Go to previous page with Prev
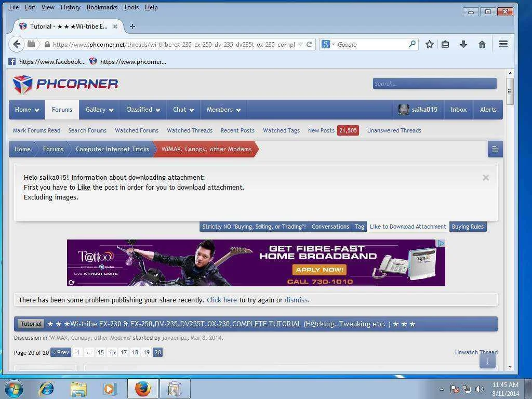This screenshot has height=399, width=532. click(x=61, y=353)
